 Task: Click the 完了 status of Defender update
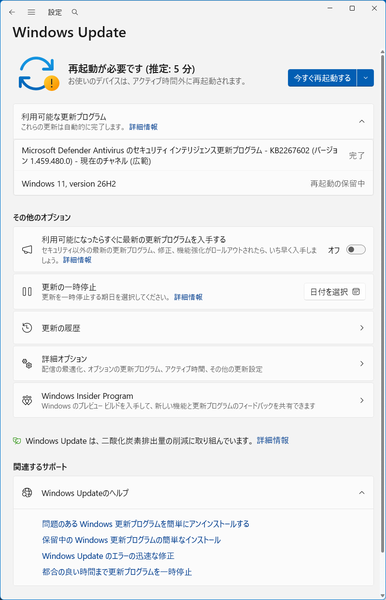pos(357,155)
